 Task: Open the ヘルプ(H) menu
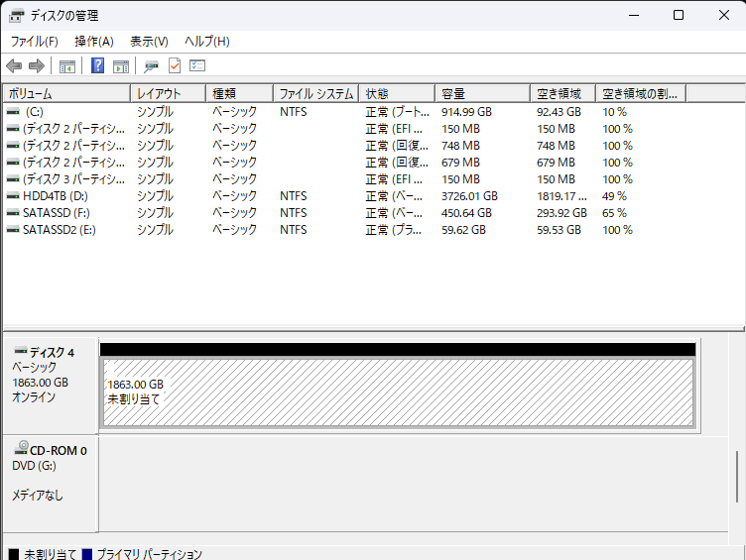coord(207,42)
